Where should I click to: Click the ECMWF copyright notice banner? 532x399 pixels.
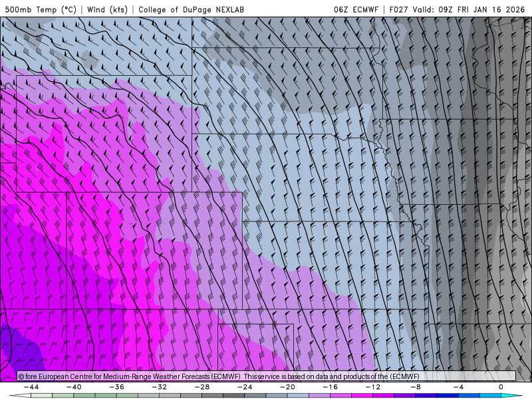[x=267, y=376]
